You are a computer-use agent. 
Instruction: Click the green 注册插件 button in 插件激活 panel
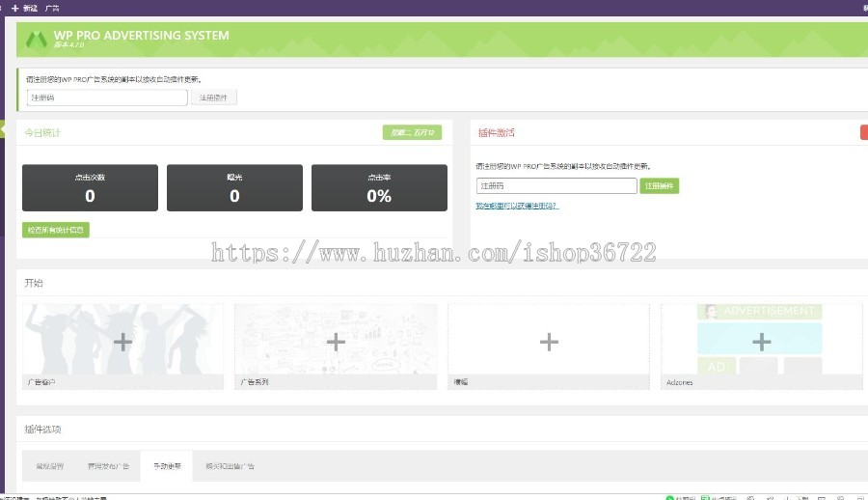pyautogui.click(x=659, y=185)
